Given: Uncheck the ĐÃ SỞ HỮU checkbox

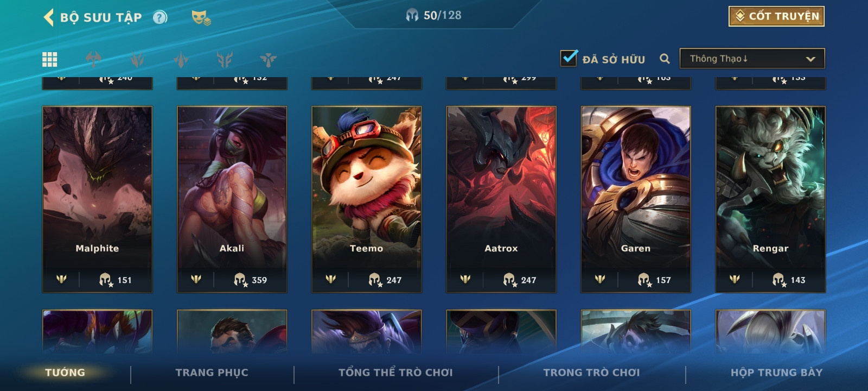Looking at the screenshot, I should click(x=569, y=58).
